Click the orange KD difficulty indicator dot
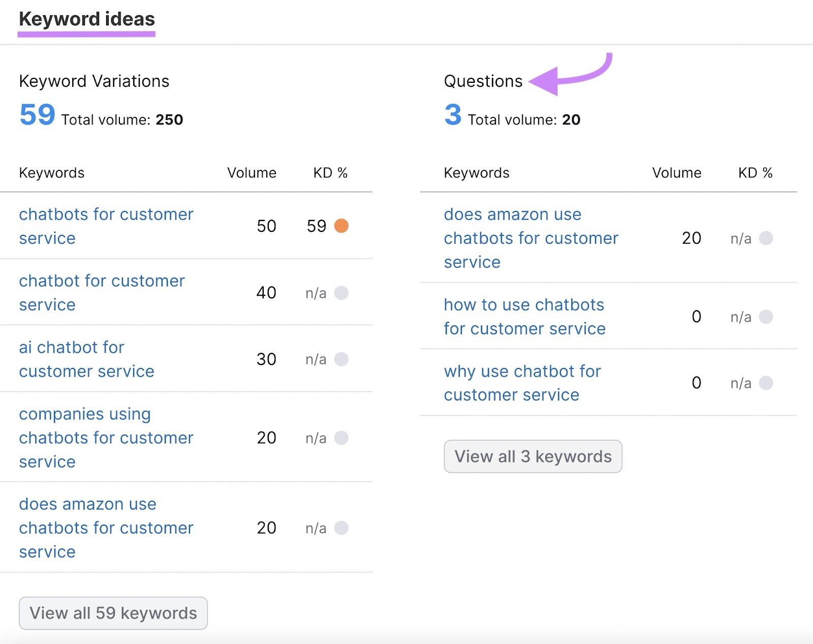 click(341, 226)
